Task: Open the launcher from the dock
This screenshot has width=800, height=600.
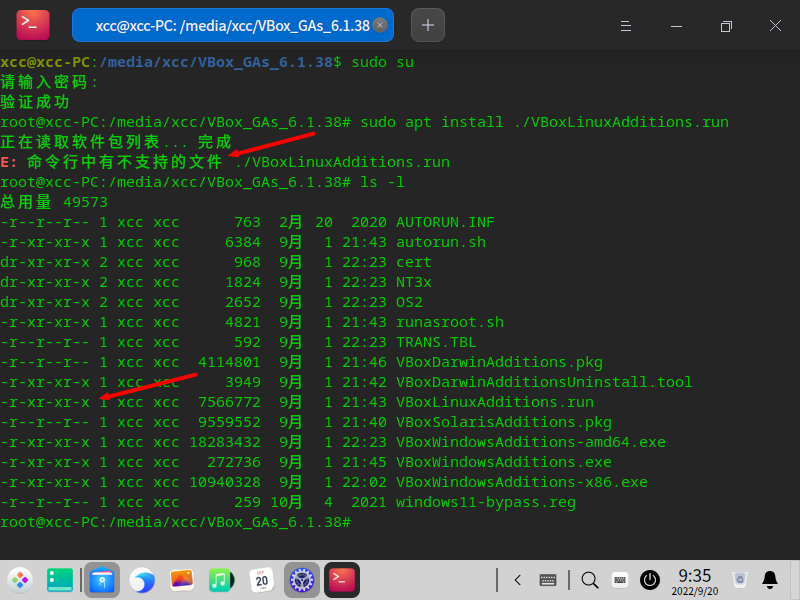Action: (x=20, y=580)
